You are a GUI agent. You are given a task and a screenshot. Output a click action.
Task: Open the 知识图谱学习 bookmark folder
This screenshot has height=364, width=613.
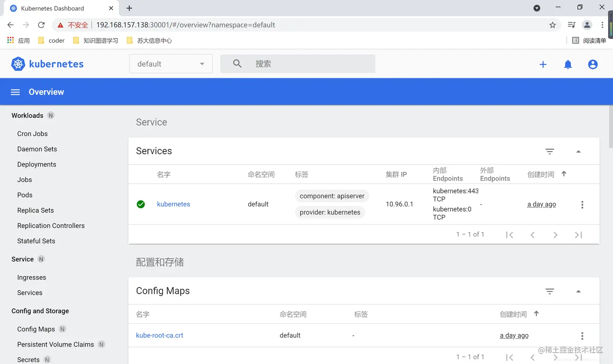95,41
